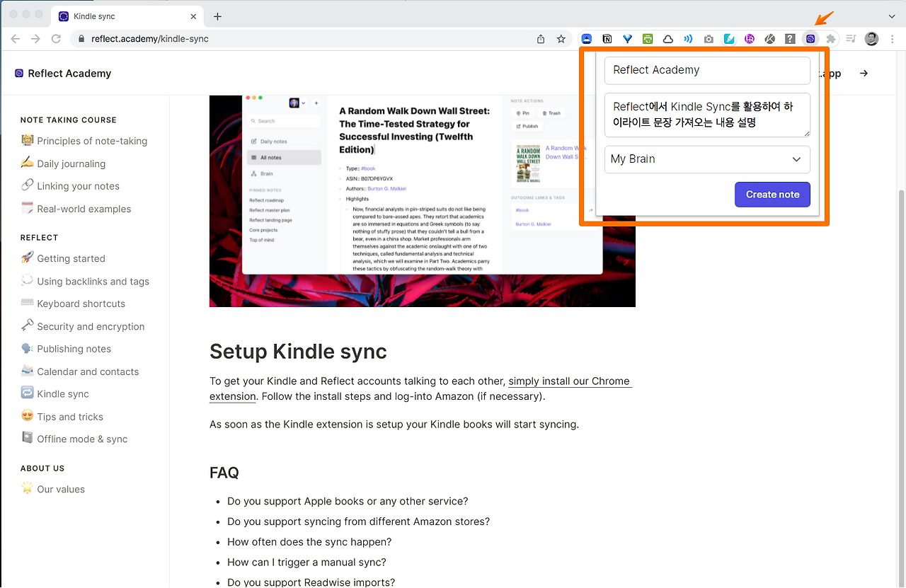Open the cloud outline extension
Viewport: 906px width, 588px height.
pyautogui.click(x=668, y=39)
